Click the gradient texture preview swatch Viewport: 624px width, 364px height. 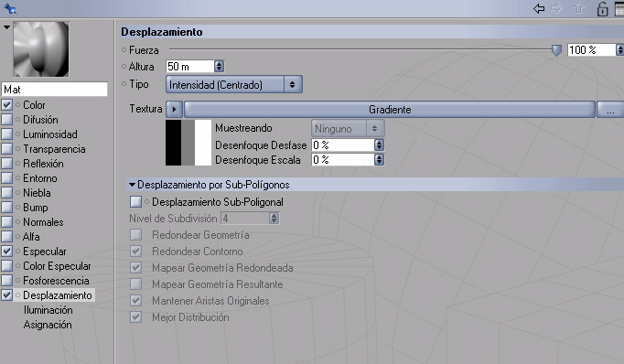pyautogui.click(x=188, y=143)
